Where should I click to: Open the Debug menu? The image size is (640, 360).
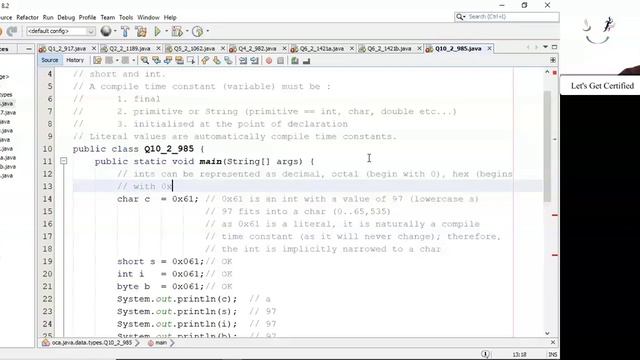(x=66, y=18)
